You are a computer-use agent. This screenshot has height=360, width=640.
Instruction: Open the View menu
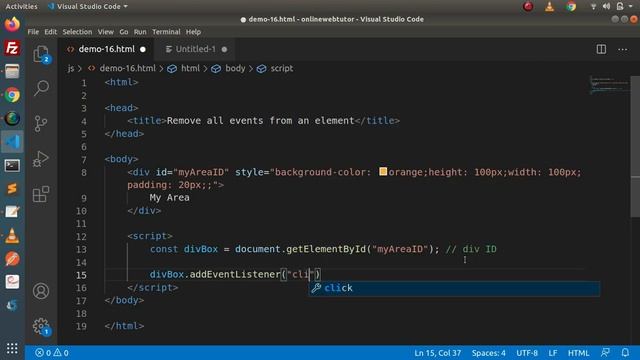tap(105, 32)
